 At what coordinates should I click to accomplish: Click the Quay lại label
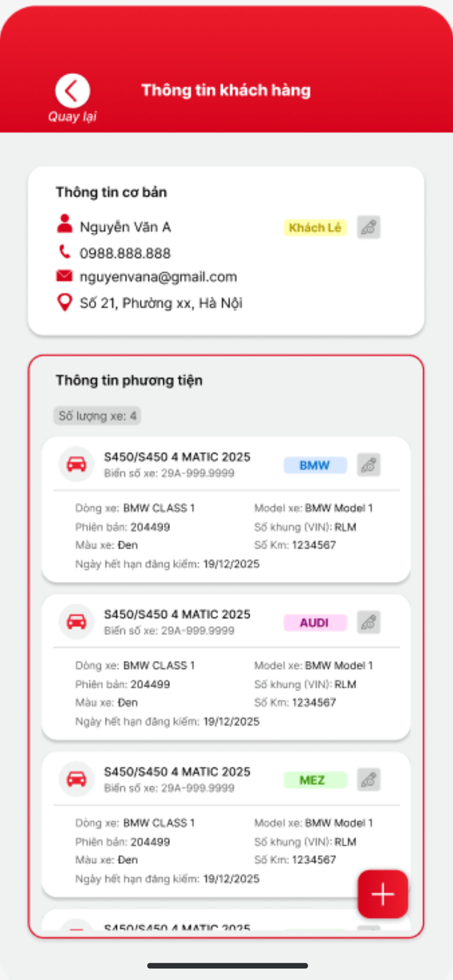(x=72, y=117)
